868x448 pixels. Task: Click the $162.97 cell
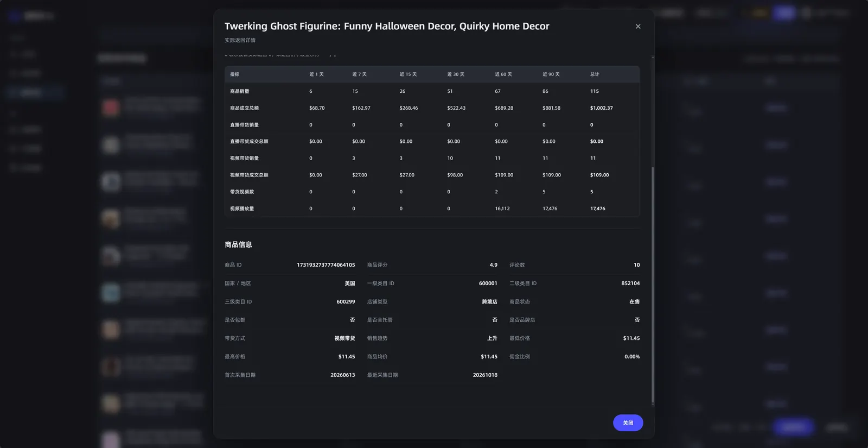pos(361,108)
